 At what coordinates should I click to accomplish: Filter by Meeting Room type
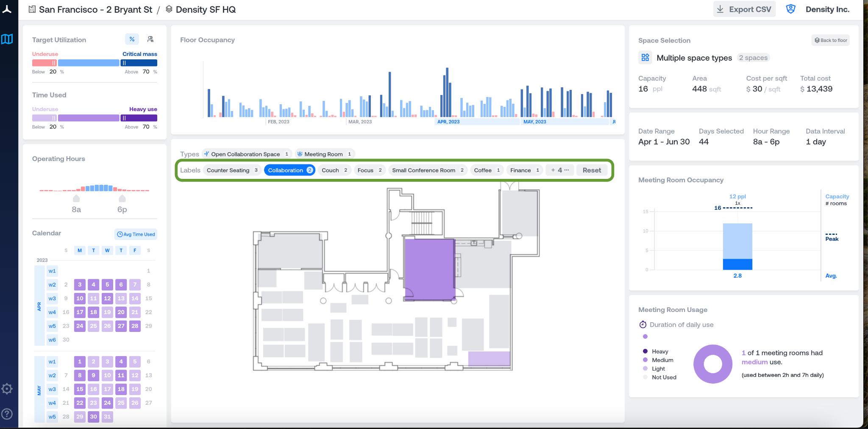point(325,154)
